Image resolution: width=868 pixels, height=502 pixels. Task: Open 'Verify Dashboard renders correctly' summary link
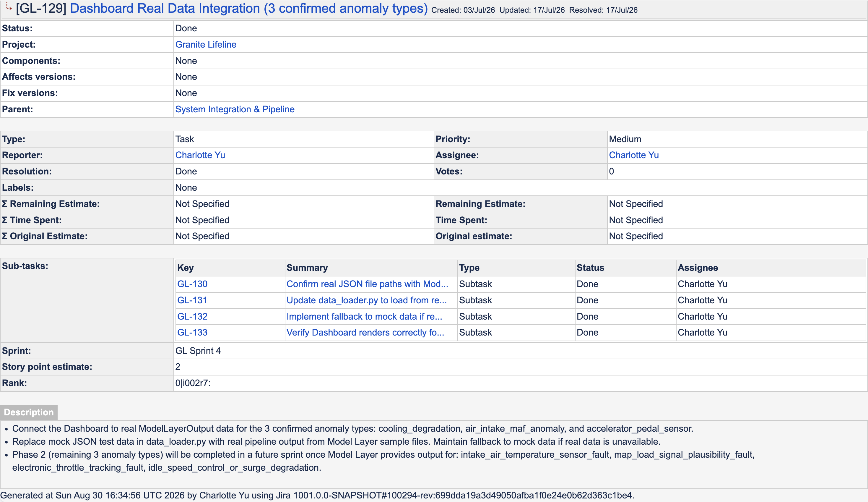[x=365, y=332]
